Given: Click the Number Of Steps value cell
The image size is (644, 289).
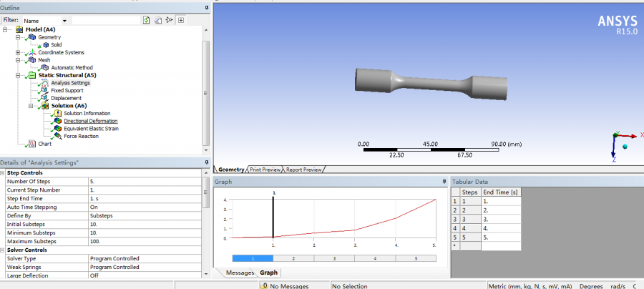Looking at the screenshot, I should tap(145, 182).
